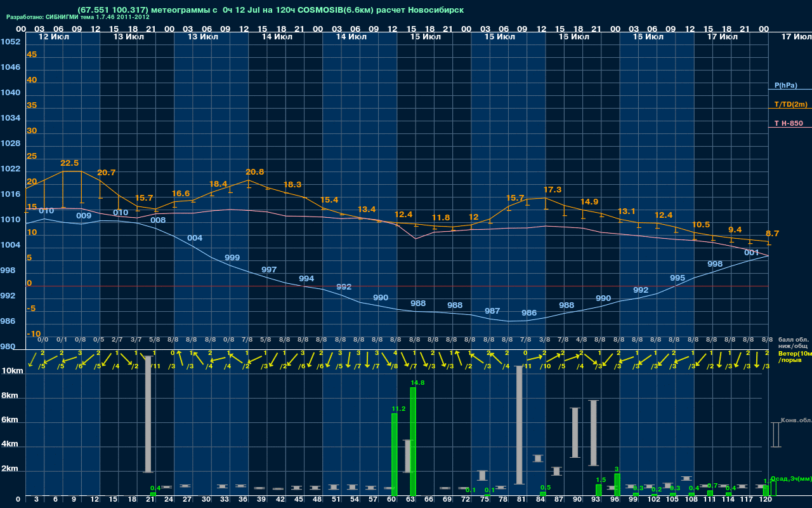Click the 11.8 temperature value
The width and height of the screenshot is (812, 508).
[441, 218]
